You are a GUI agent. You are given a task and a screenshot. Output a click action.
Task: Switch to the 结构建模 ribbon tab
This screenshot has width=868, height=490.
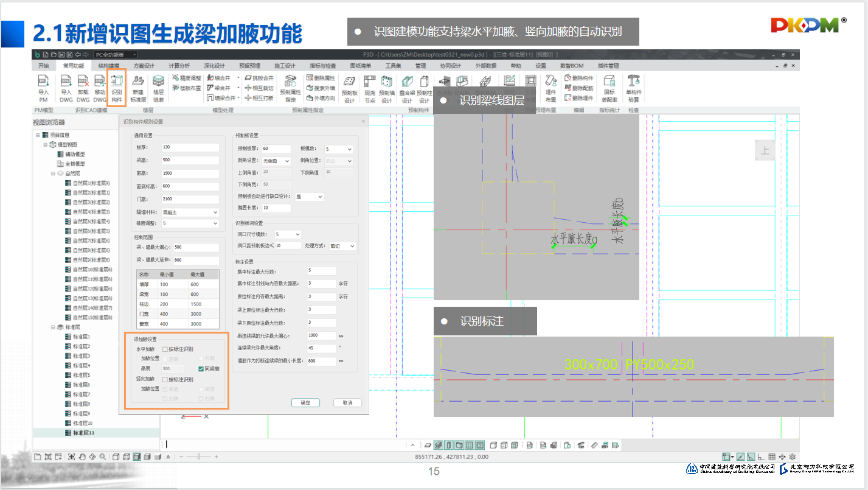point(110,66)
